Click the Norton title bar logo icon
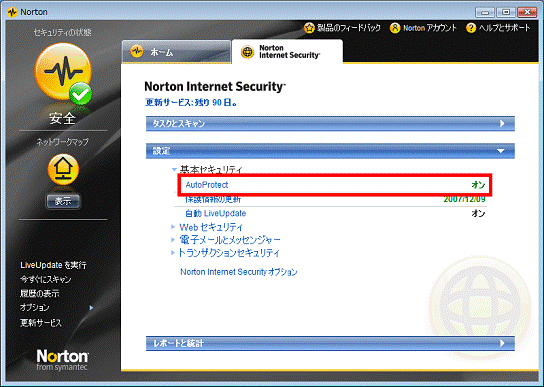The width and height of the screenshot is (544, 387). click(x=12, y=12)
